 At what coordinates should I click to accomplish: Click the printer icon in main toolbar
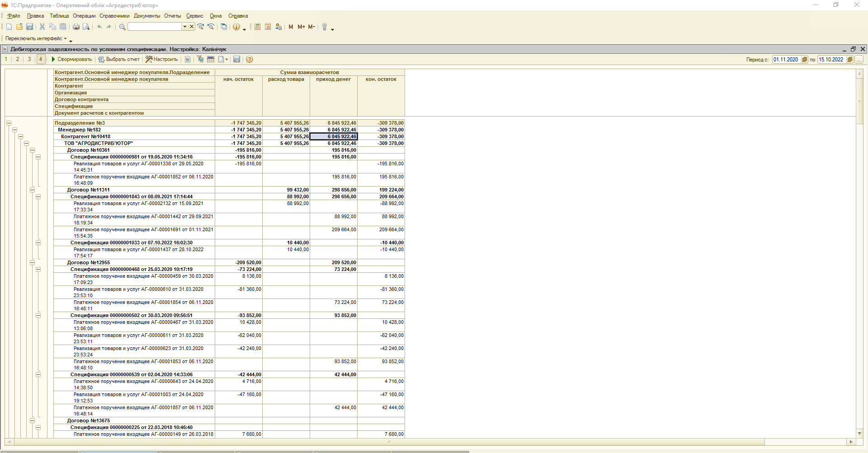point(76,27)
